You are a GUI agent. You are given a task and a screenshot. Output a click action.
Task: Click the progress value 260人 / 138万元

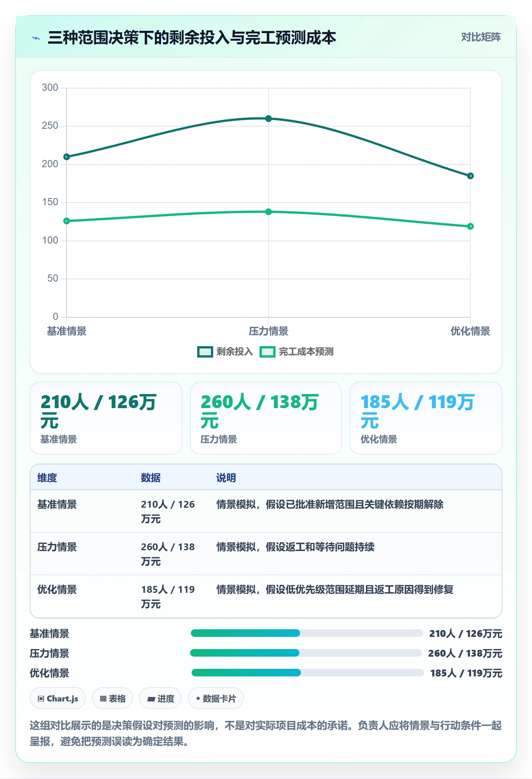(x=465, y=653)
